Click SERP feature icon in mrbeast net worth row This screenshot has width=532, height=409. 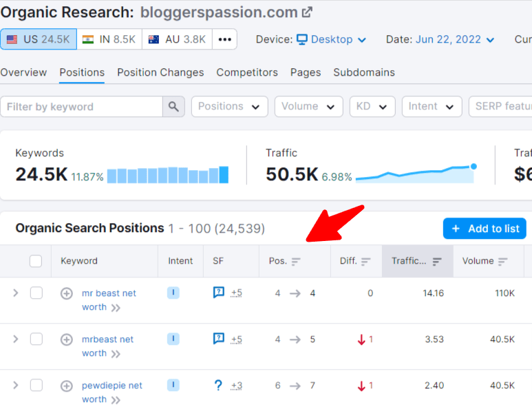point(218,338)
